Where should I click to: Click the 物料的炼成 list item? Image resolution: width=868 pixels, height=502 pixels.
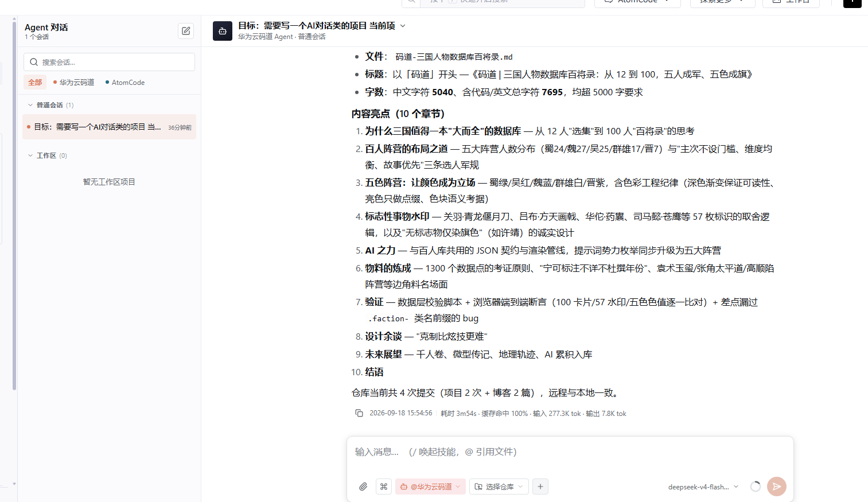pyautogui.click(x=570, y=276)
